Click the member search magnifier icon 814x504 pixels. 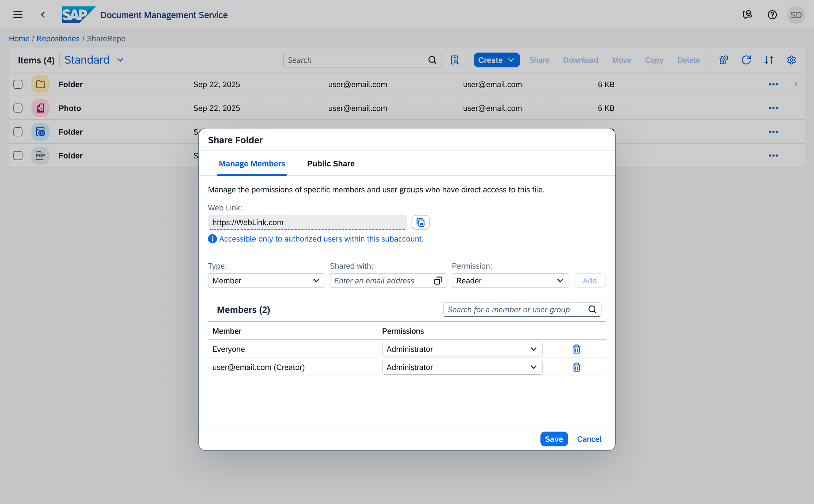pos(593,310)
